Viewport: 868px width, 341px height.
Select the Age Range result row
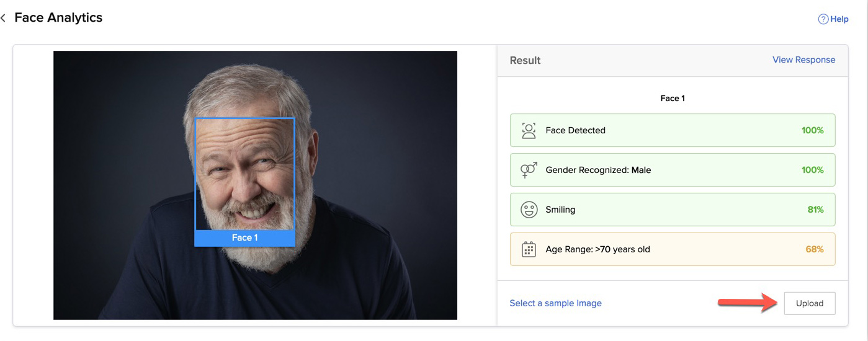672,249
